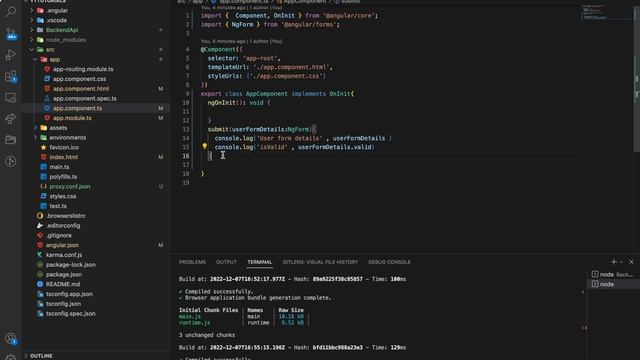Expand the .vscode folder

pyautogui.click(x=32, y=20)
